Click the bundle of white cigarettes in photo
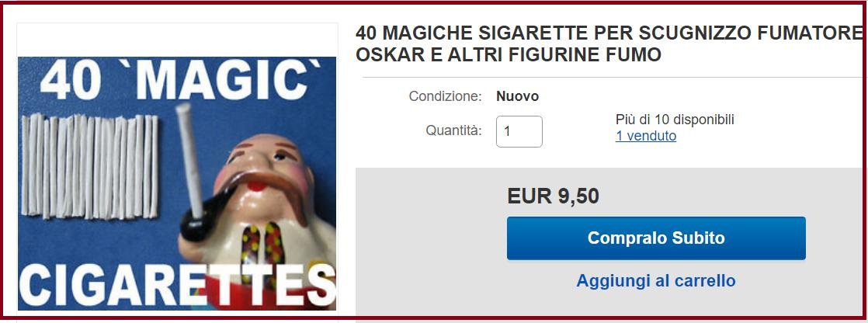 [90, 166]
